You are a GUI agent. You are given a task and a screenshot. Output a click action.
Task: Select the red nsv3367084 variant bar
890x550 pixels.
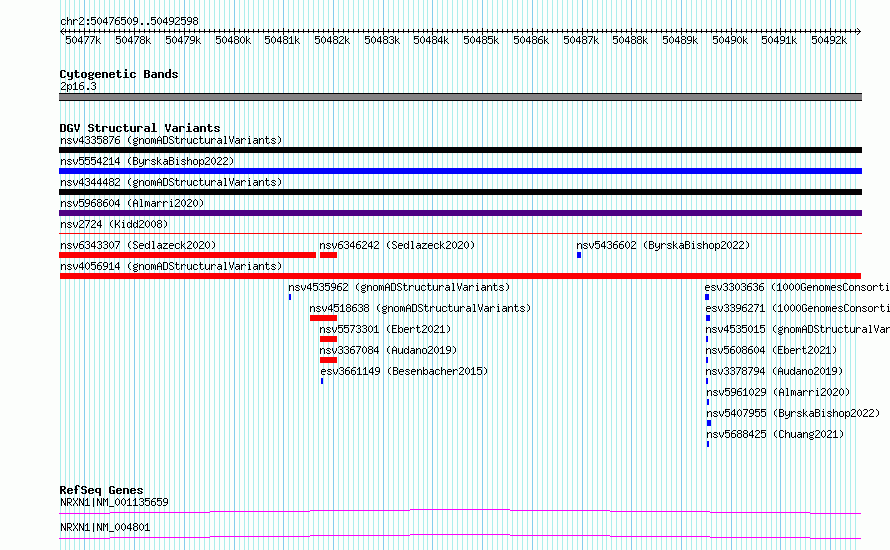[x=329, y=360]
